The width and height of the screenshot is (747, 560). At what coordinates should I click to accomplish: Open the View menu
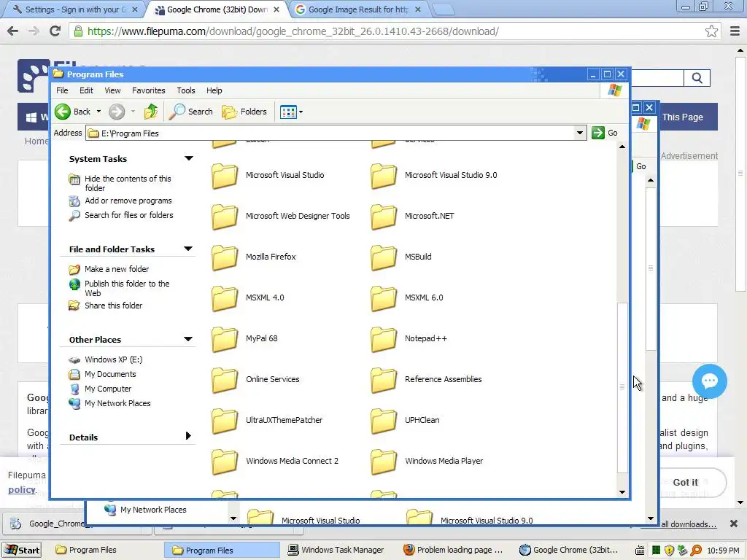click(x=112, y=90)
